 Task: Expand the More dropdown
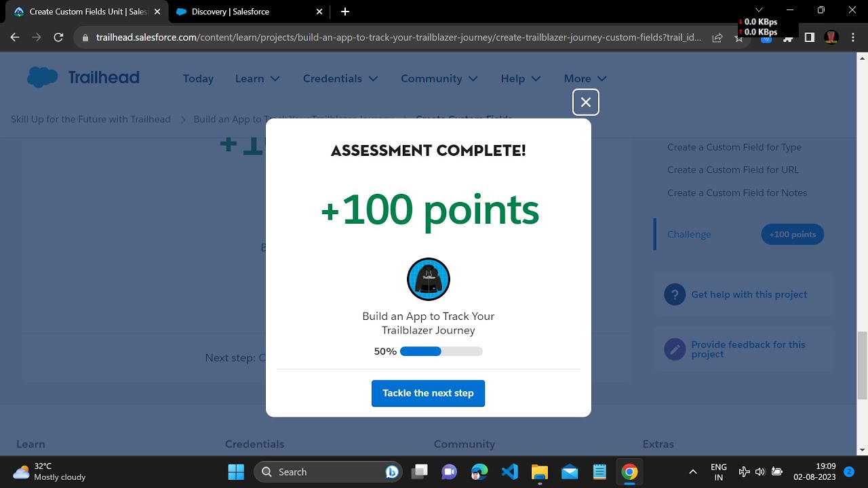585,79
